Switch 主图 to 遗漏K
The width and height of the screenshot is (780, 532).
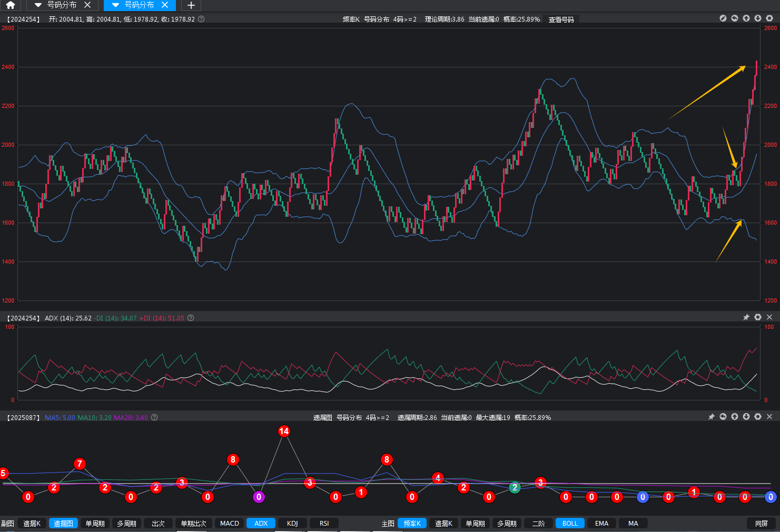coord(444,524)
